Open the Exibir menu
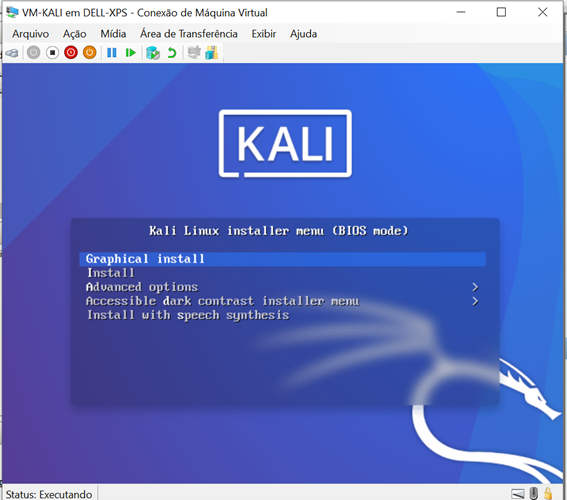This screenshot has height=500, width=567. tap(264, 34)
